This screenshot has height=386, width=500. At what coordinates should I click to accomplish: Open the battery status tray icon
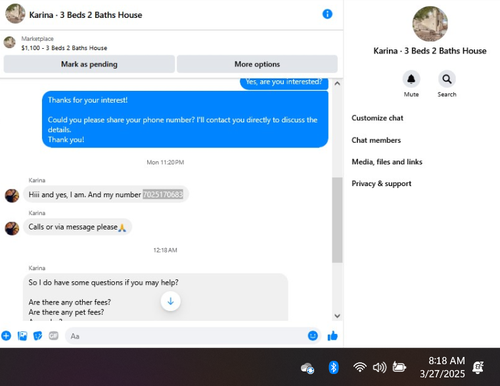pyautogui.click(x=399, y=367)
